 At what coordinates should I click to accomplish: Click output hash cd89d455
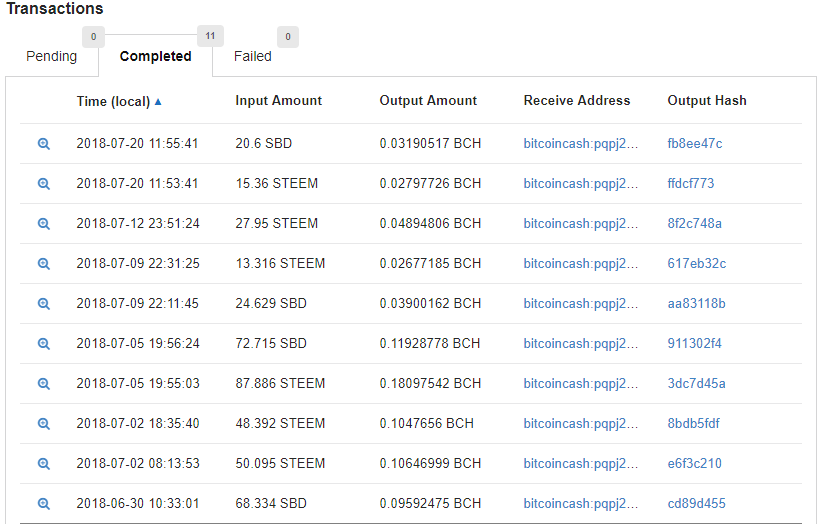coord(696,504)
